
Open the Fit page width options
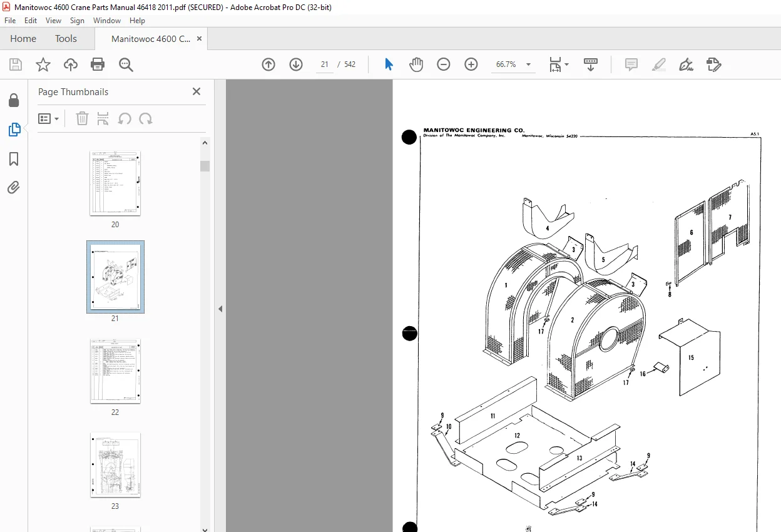tap(558, 64)
